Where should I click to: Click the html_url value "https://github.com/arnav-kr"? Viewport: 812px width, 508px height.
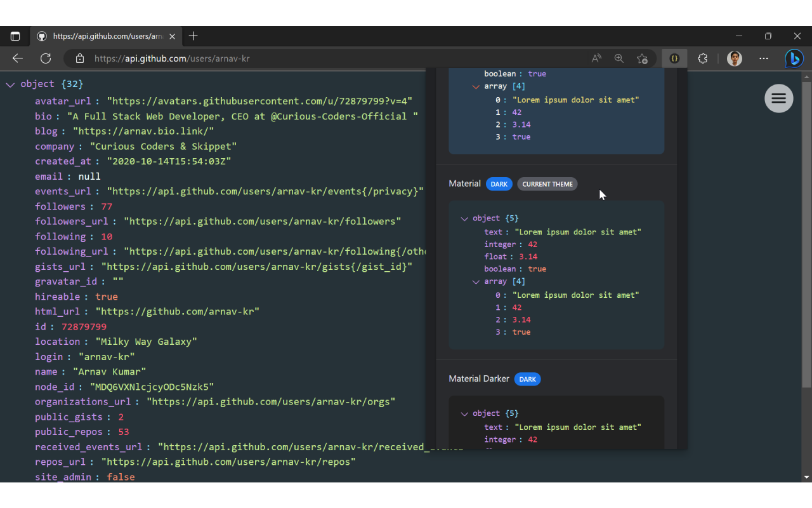pyautogui.click(x=178, y=312)
